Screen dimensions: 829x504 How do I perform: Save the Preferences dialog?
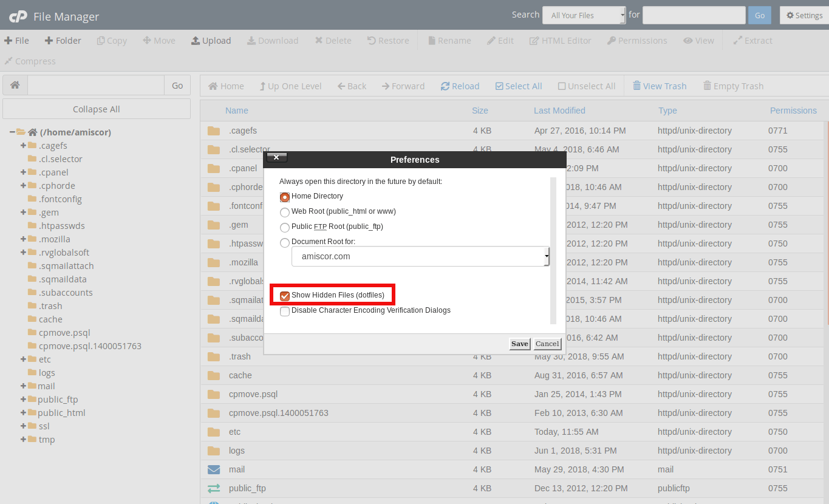tap(519, 344)
